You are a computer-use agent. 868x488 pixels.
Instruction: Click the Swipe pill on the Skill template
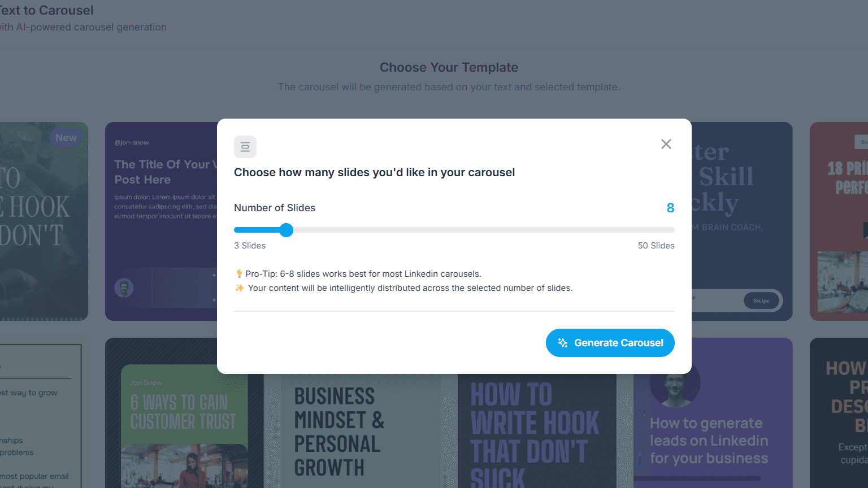coord(761,300)
